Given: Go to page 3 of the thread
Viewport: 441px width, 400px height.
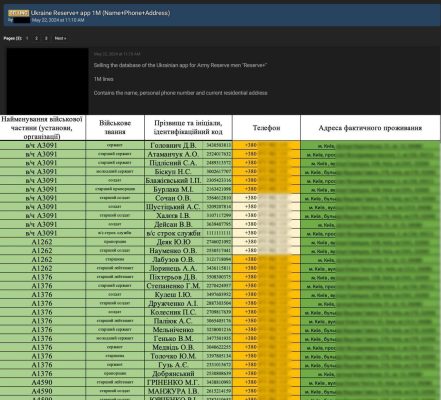Looking at the screenshot, I should (46, 38).
